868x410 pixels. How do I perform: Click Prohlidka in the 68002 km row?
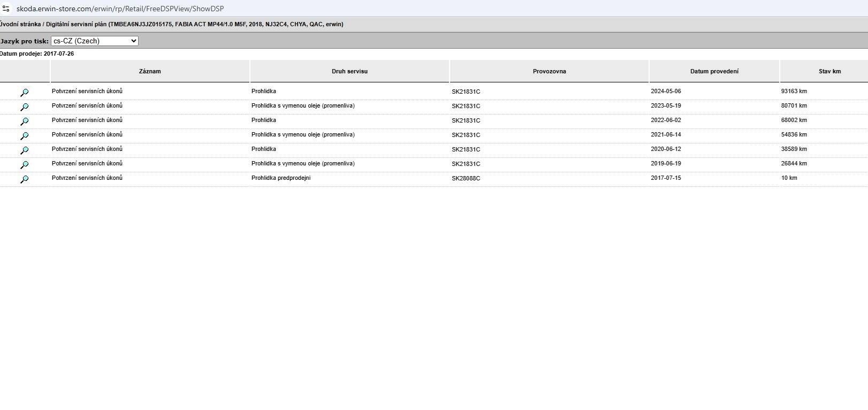(264, 120)
